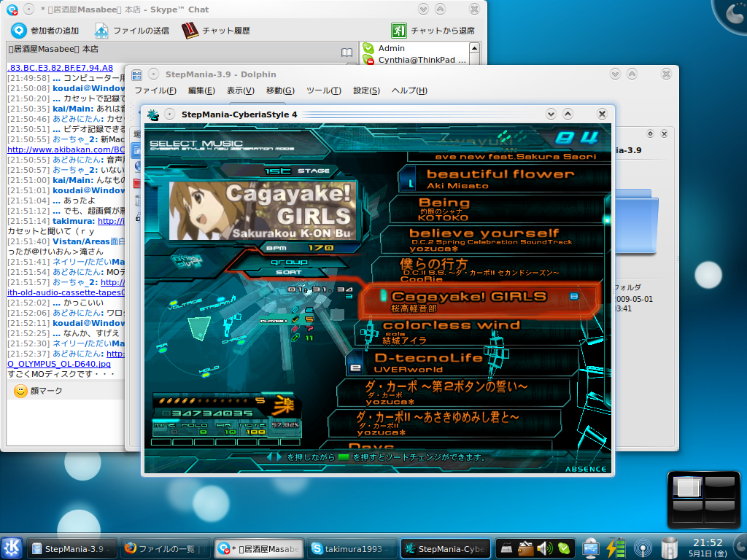Click the Dolphin window menu icon in the title bar
747x560 pixels.
tap(136, 74)
